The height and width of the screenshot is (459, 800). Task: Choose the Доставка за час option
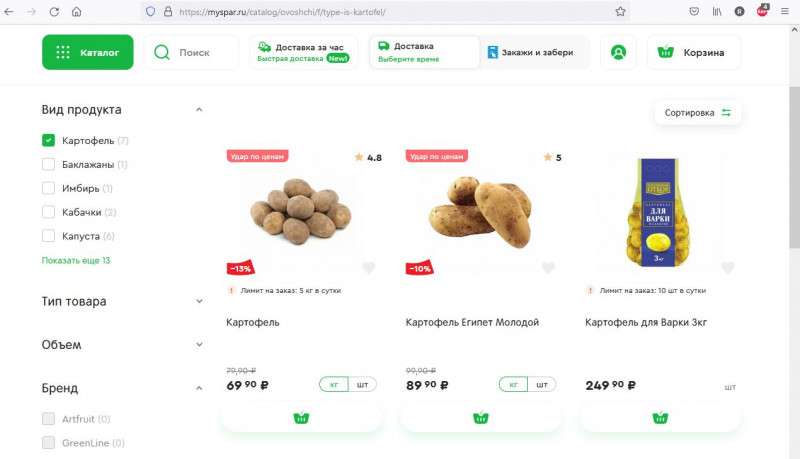(304, 52)
